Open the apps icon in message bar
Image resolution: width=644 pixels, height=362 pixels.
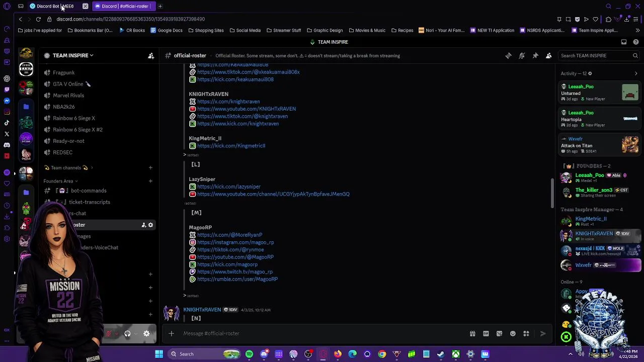(x=526, y=333)
